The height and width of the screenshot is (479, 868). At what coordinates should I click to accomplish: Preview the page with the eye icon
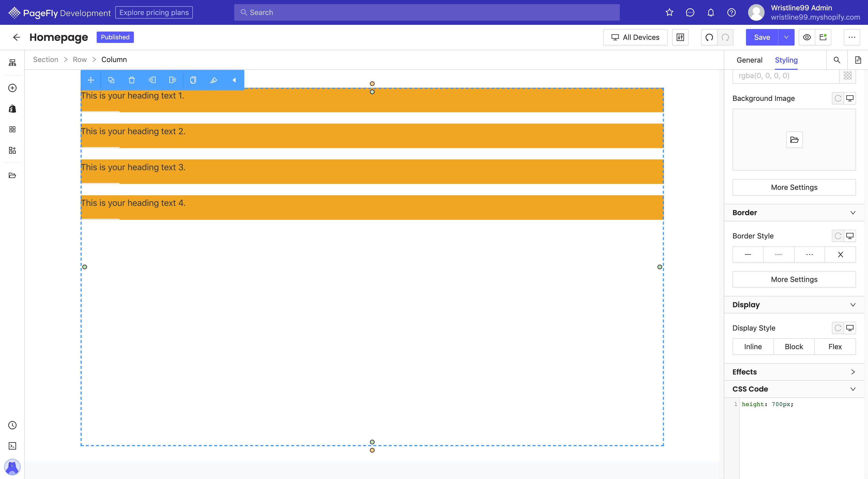coord(807,37)
